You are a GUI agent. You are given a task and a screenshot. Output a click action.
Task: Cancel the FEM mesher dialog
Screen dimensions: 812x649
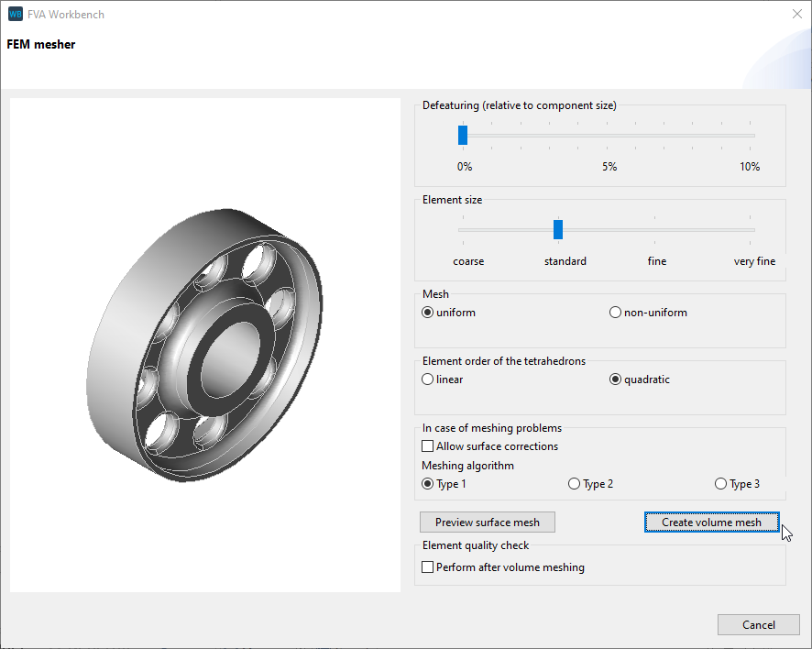click(759, 624)
